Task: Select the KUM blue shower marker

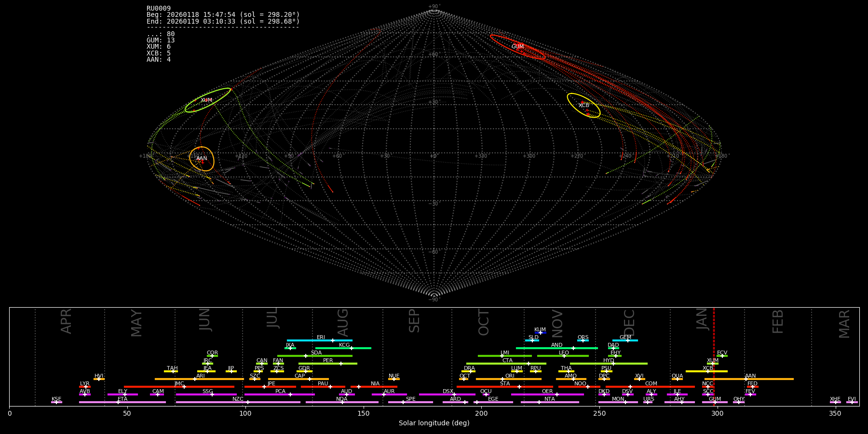Action: click(540, 333)
